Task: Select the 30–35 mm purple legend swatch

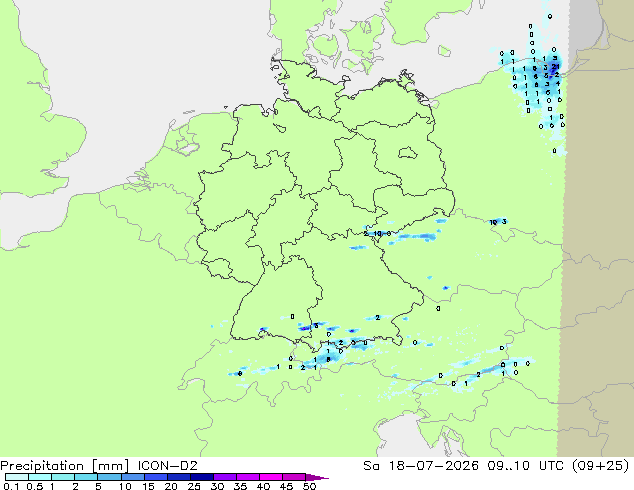Action: 225,477
